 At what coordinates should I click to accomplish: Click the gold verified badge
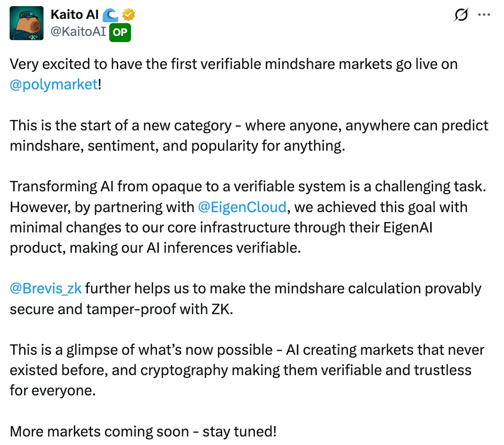129,15
